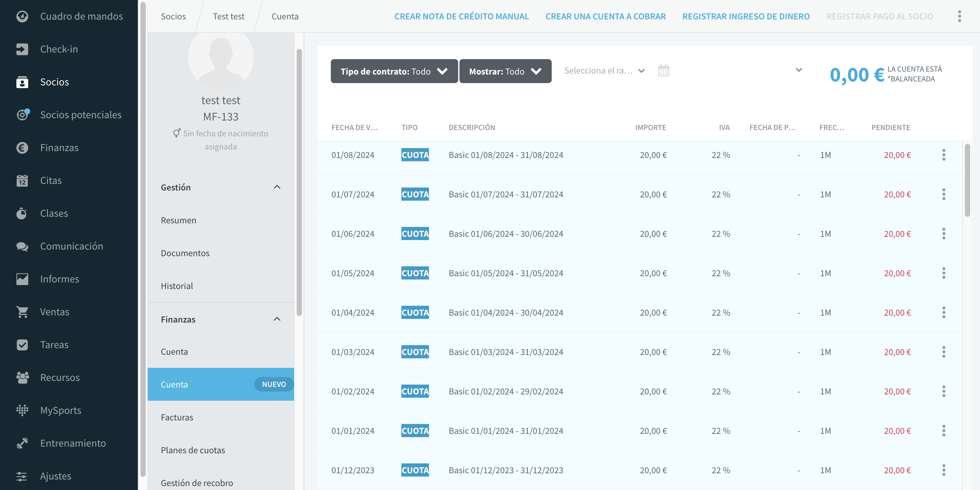This screenshot has width=980, height=490.
Task: Open row actions for 01/02/2024 cuota
Action: [x=944, y=391]
